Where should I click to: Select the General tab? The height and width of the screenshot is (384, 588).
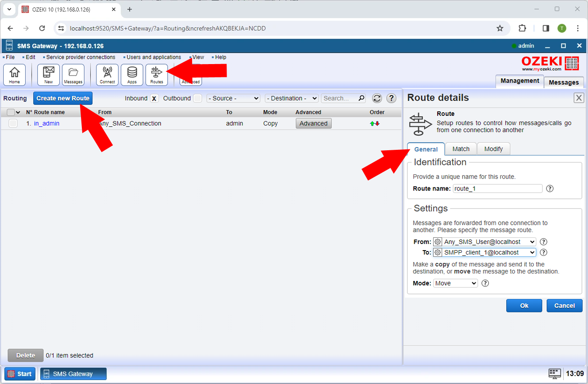pyautogui.click(x=426, y=149)
